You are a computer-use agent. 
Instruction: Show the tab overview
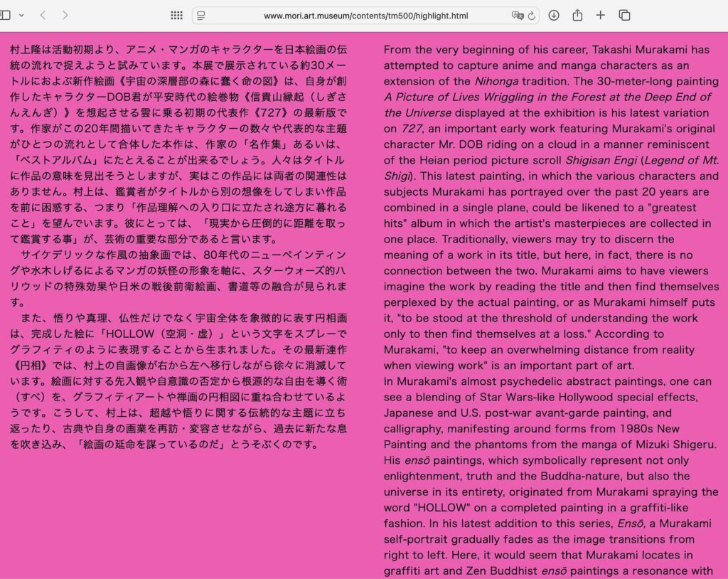click(623, 15)
